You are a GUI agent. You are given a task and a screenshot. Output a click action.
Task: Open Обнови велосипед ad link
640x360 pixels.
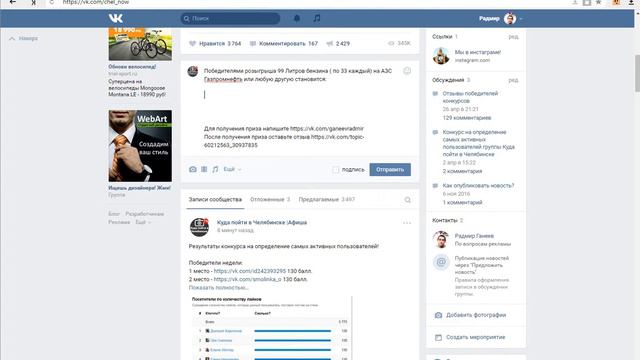[x=132, y=67]
